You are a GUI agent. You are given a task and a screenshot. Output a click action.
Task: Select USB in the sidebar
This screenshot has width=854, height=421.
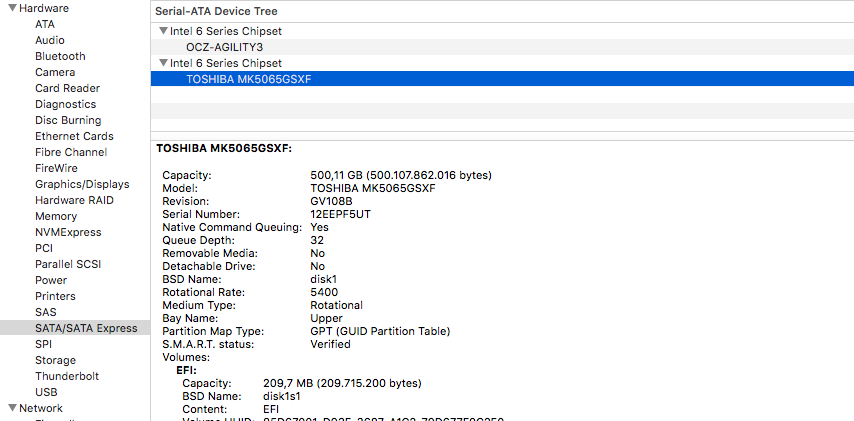coord(46,392)
